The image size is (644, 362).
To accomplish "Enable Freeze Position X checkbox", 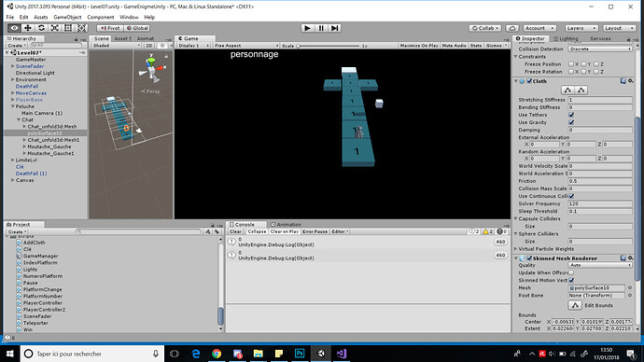I will pyautogui.click(x=571, y=64).
